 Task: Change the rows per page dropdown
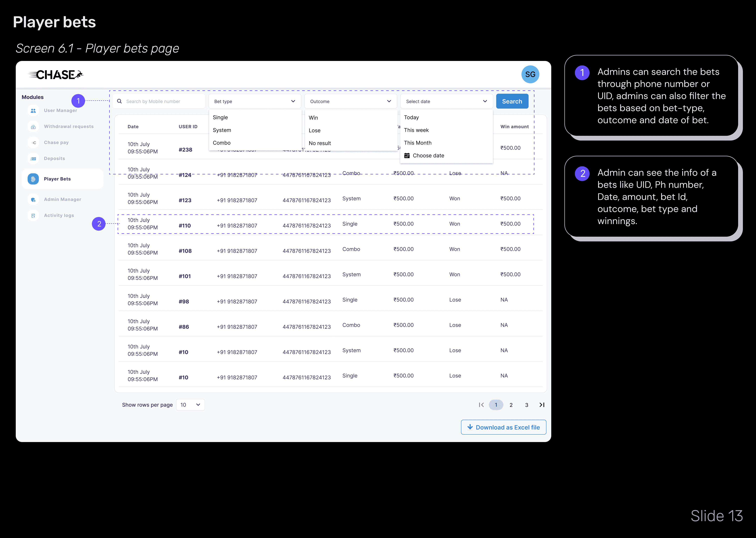coord(191,405)
